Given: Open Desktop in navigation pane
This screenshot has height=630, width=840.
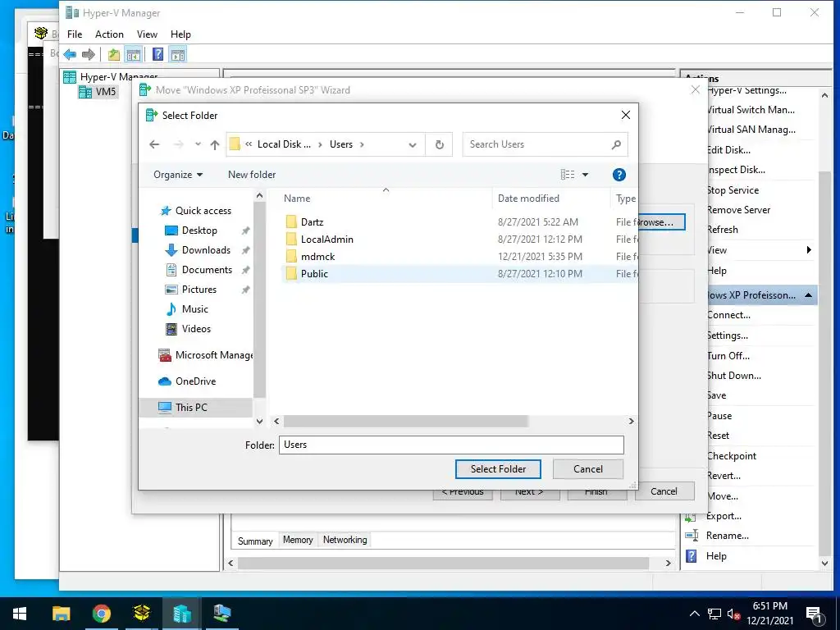Looking at the screenshot, I should [x=199, y=231].
